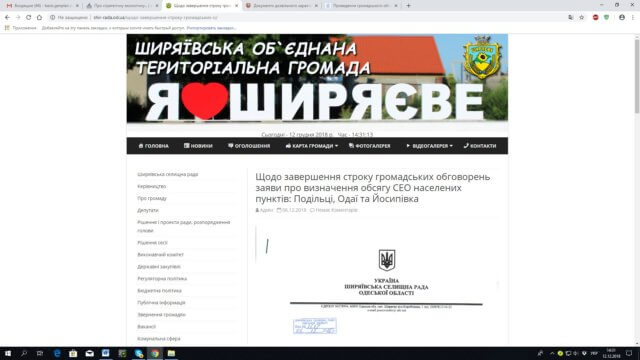Click the Shyriaieve coat of arms emblem
Image resolution: width=640 pixels, height=360 pixels.
[482, 57]
